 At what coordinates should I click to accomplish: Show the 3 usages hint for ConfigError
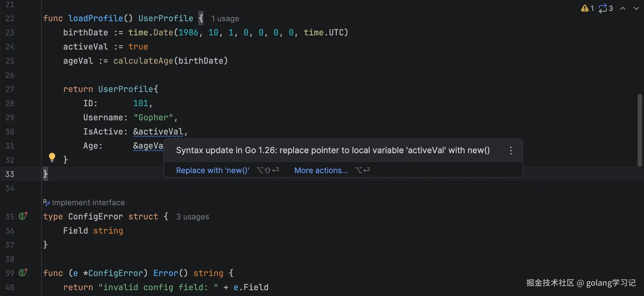(x=192, y=217)
